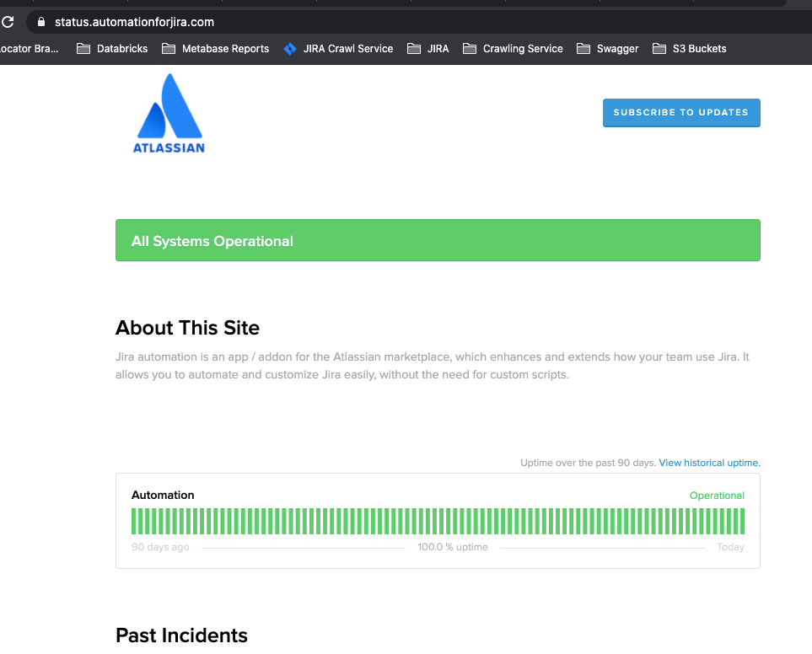812x654 pixels.
Task: Click Subscribe To Updates button
Action: click(x=681, y=113)
